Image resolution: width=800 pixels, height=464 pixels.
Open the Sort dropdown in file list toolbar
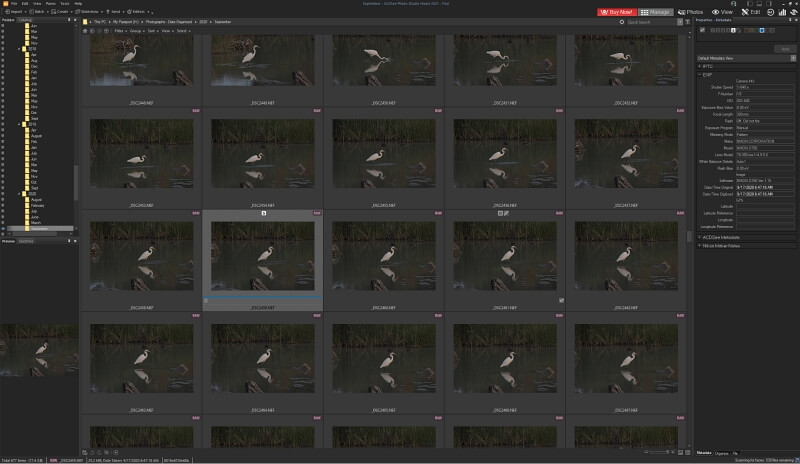(x=152, y=31)
